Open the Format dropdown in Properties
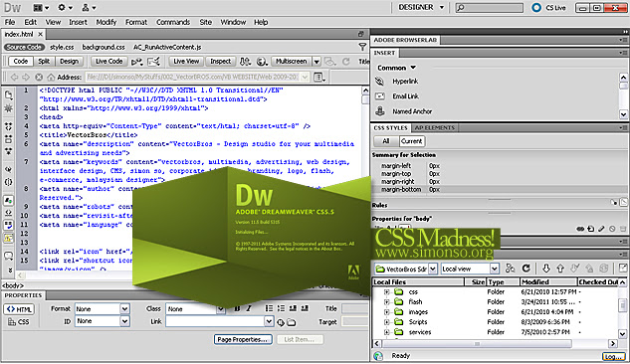The height and width of the screenshot is (364, 630). [124, 309]
